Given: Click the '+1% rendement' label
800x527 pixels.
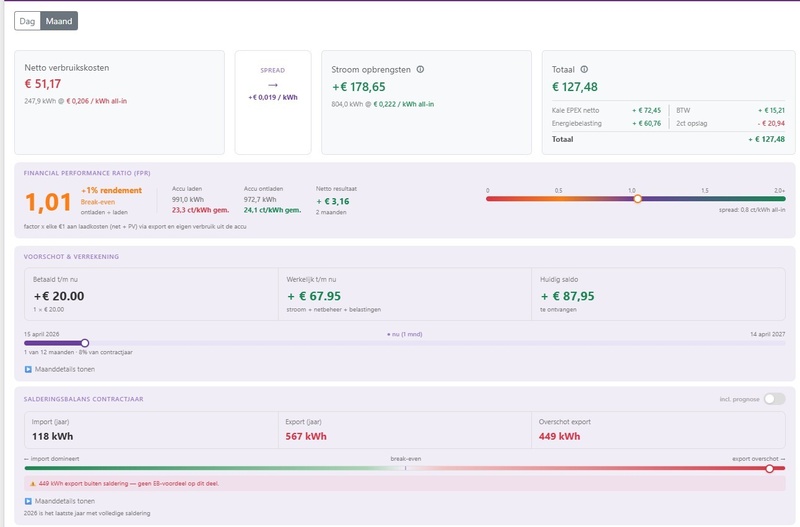Looking at the screenshot, I should 112,190.
